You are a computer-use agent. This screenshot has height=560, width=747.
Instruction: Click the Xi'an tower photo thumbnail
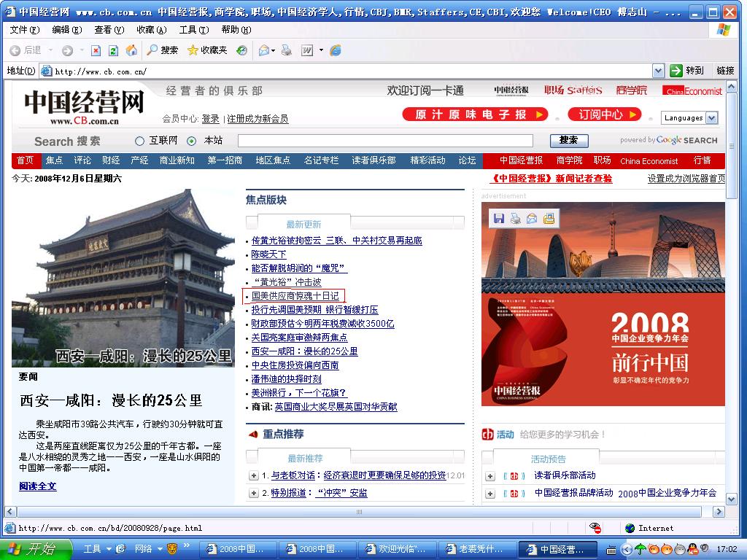coord(123,278)
